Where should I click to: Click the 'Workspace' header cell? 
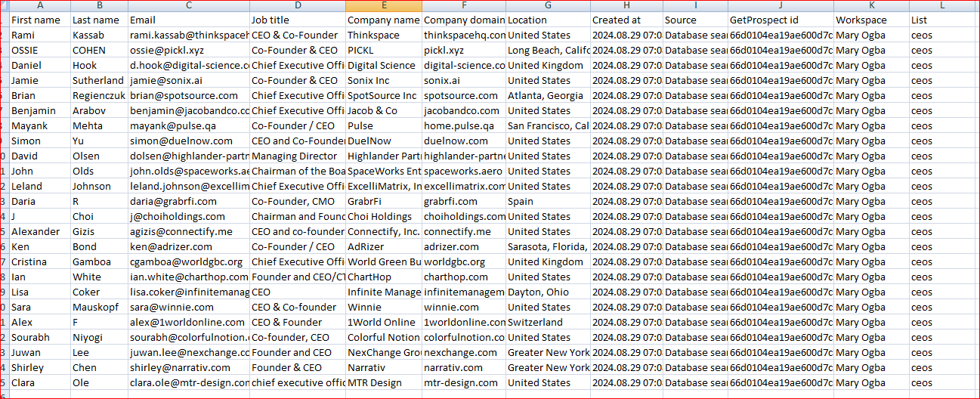[x=871, y=20]
